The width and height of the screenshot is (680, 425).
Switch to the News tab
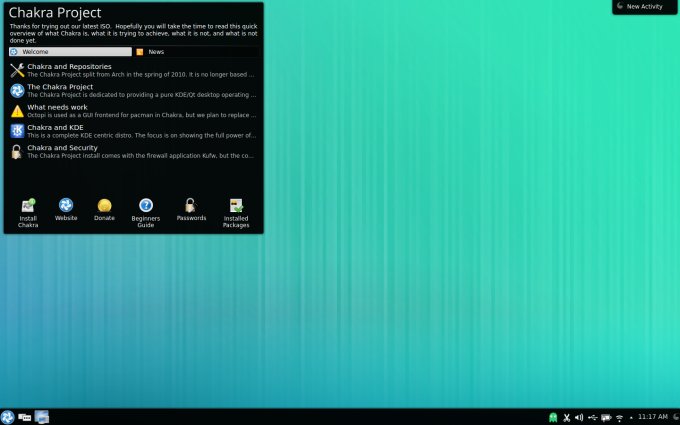197,52
